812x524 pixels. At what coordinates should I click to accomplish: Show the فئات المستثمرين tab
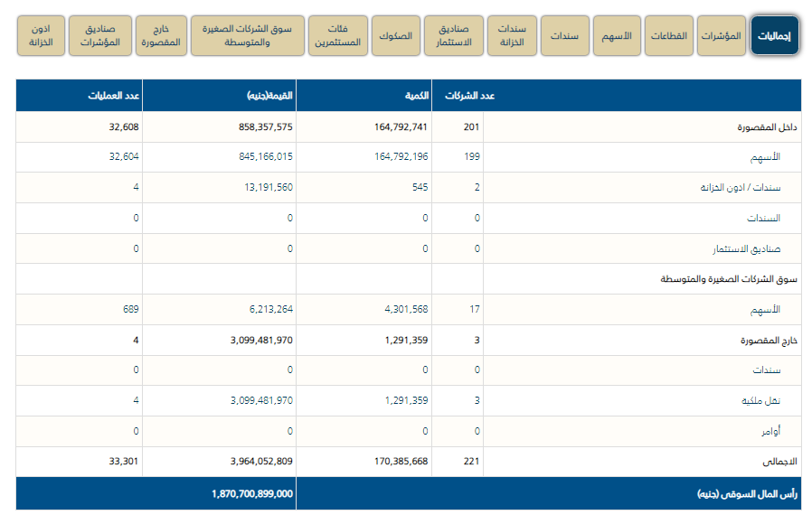click(335, 35)
